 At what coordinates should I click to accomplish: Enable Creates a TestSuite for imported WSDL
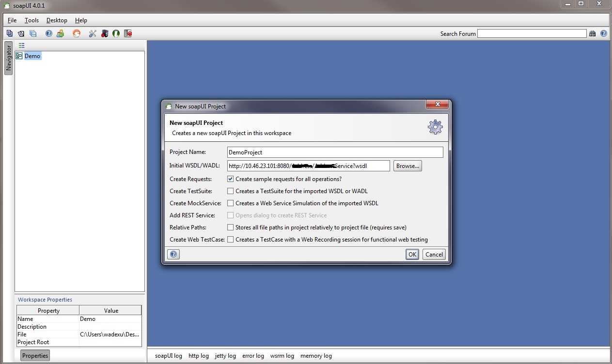[x=231, y=191]
